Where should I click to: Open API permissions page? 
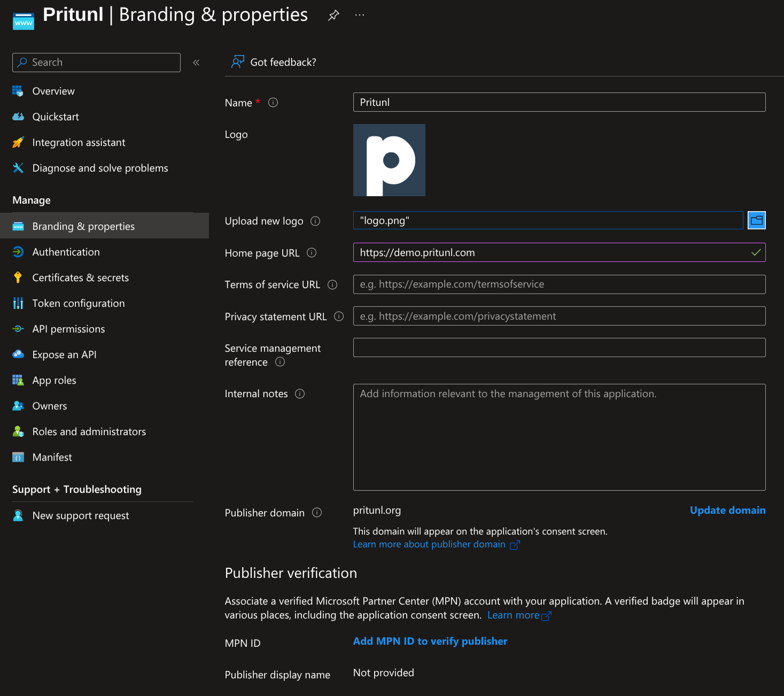click(x=68, y=329)
